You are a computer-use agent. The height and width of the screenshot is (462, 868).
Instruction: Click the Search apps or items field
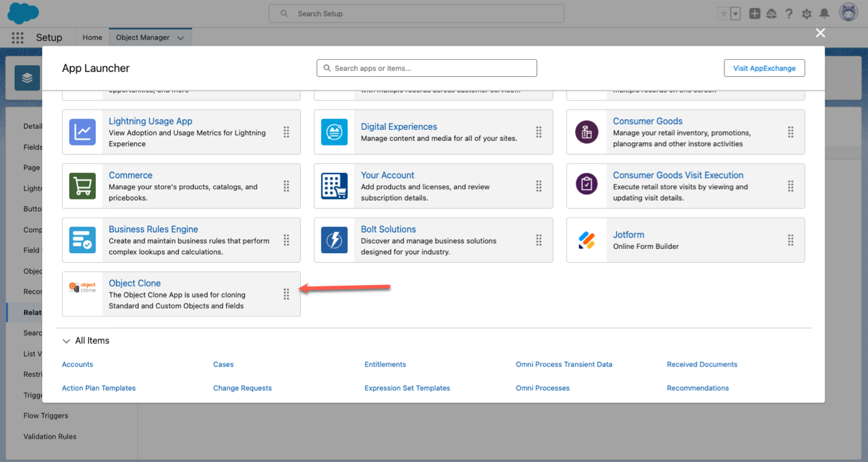(427, 68)
